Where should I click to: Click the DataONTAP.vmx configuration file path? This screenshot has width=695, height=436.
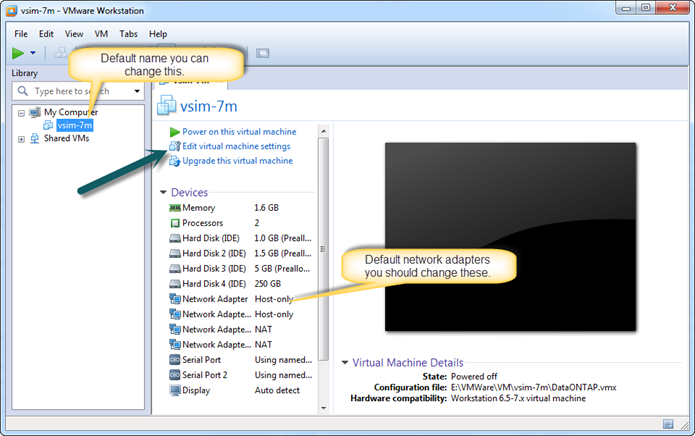coord(534,387)
